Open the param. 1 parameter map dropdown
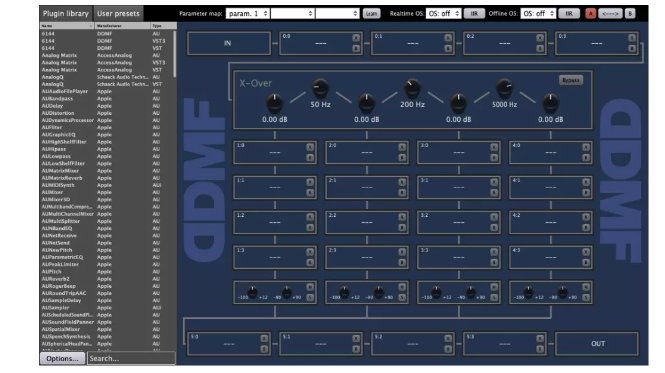665x373 pixels. point(248,14)
